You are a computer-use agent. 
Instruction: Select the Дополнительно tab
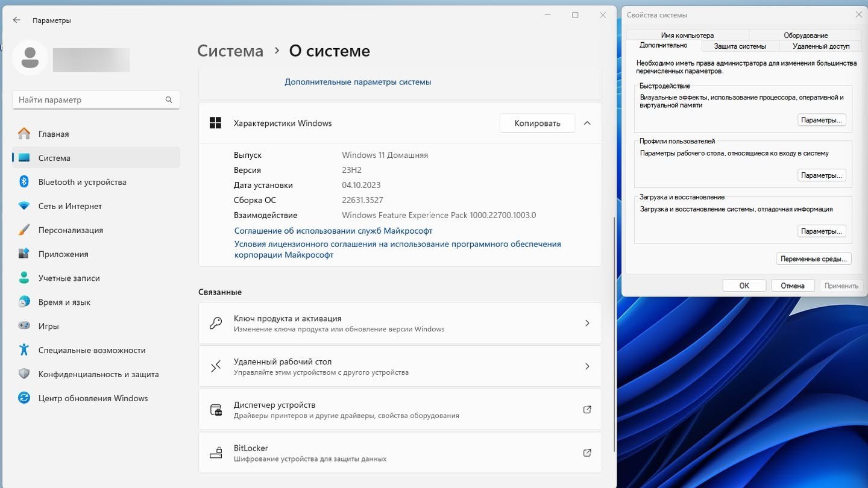(x=663, y=46)
